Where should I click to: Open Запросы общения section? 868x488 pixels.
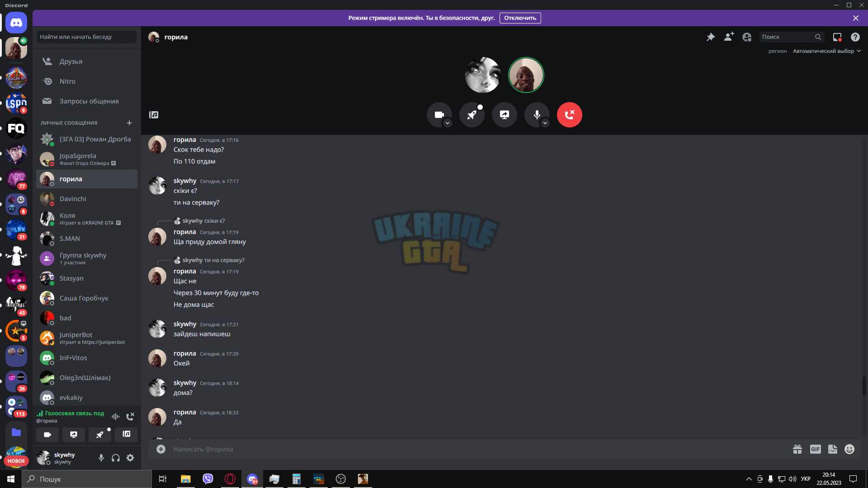point(87,101)
